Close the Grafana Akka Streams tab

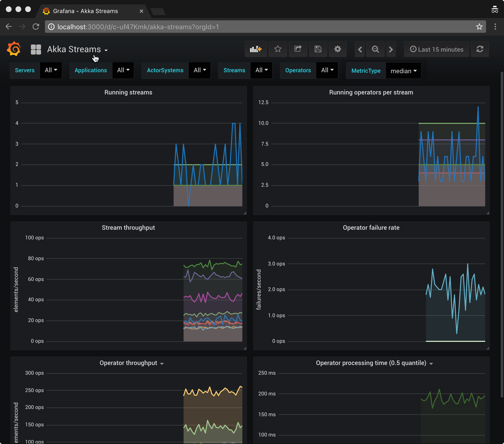tap(141, 11)
